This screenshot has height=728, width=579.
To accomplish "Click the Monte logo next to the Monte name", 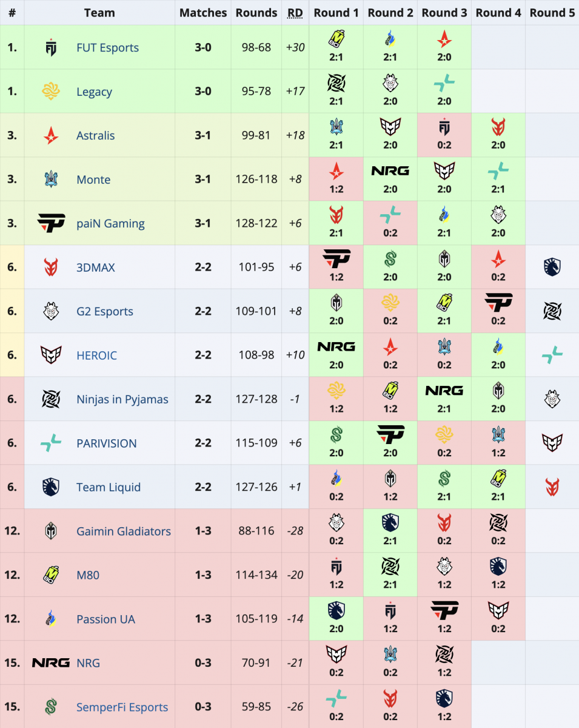I will coord(51,180).
